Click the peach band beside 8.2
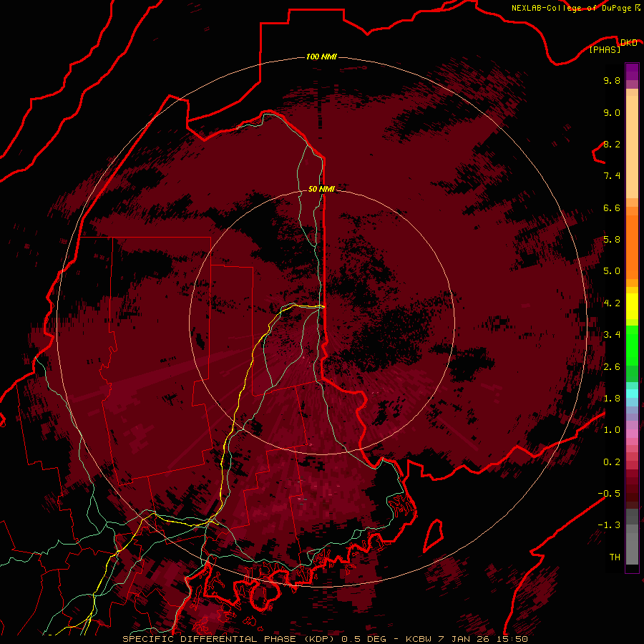644x644 pixels. (632, 147)
